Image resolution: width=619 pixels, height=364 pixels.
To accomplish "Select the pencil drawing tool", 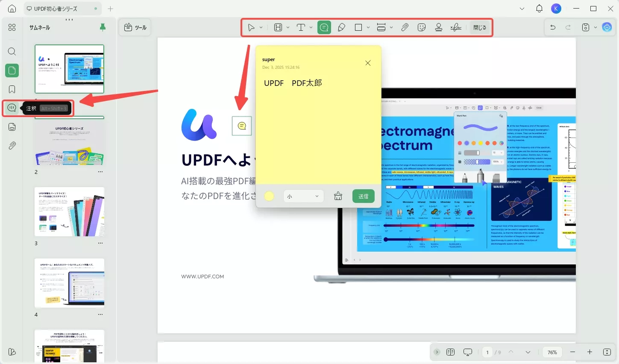I will (341, 27).
